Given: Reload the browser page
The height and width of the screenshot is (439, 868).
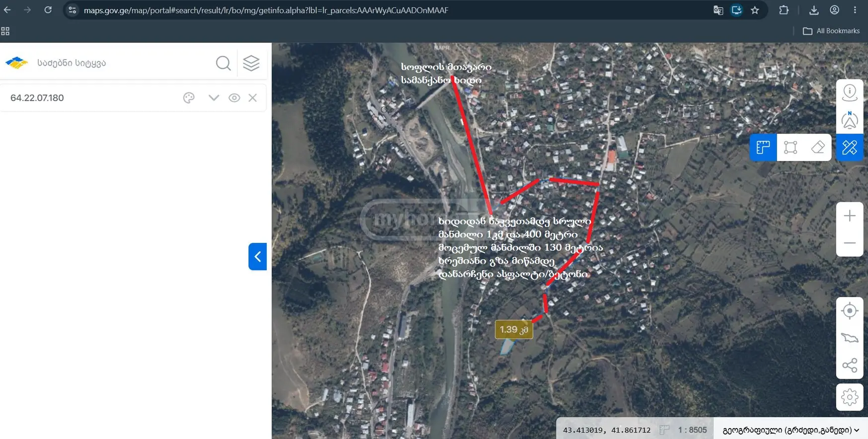Looking at the screenshot, I should pyautogui.click(x=48, y=10).
